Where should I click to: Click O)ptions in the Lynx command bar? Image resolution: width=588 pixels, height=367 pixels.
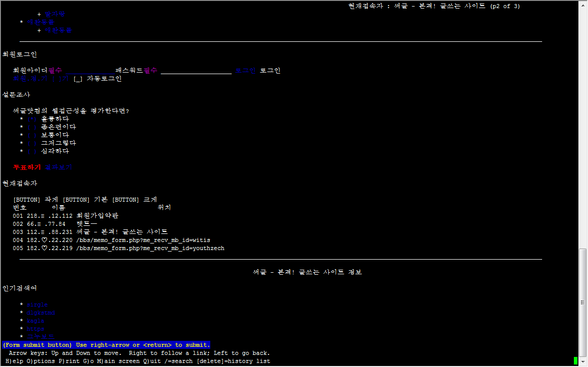click(40, 361)
